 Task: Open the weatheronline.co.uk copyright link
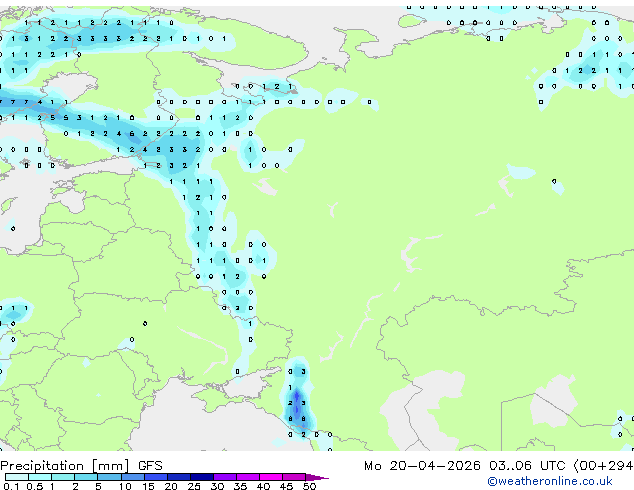click(550, 481)
